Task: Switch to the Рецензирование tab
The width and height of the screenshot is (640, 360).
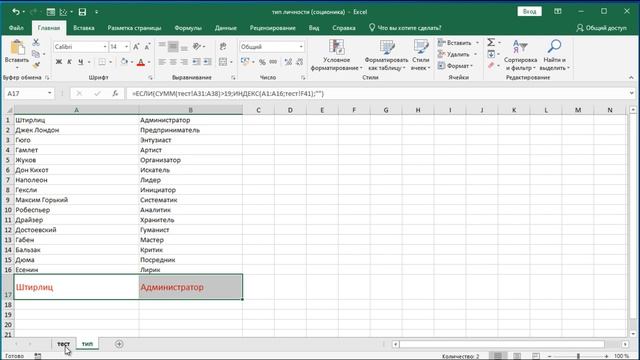Action: pyautogui.click(x=273, y=28)
